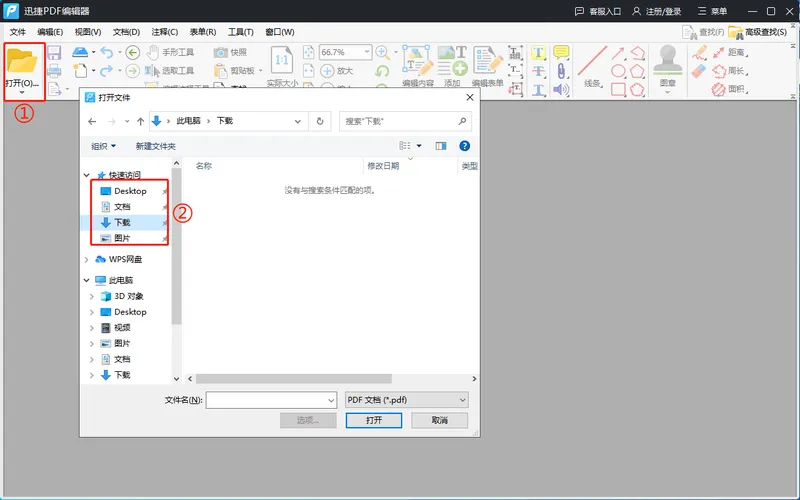Select the Rectangle shape tool

point(618,90)
